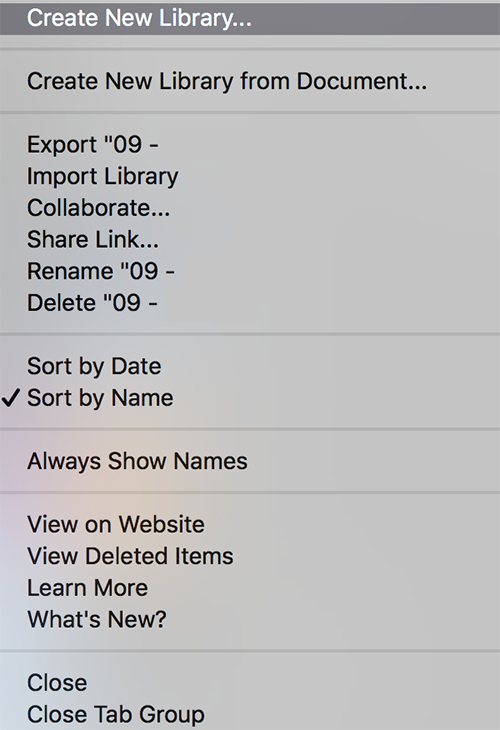Open Collaborate... menu option
Viewport: 500px width, 730px height.
click(250, 208)
